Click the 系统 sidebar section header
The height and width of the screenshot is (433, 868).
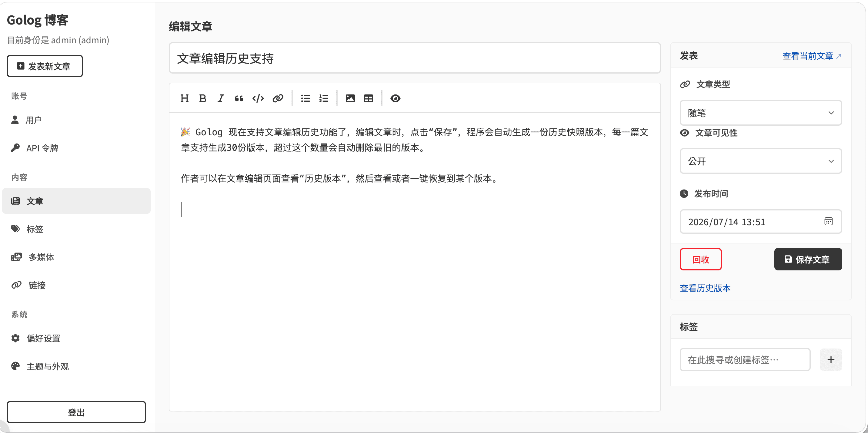tap(19, 314)
